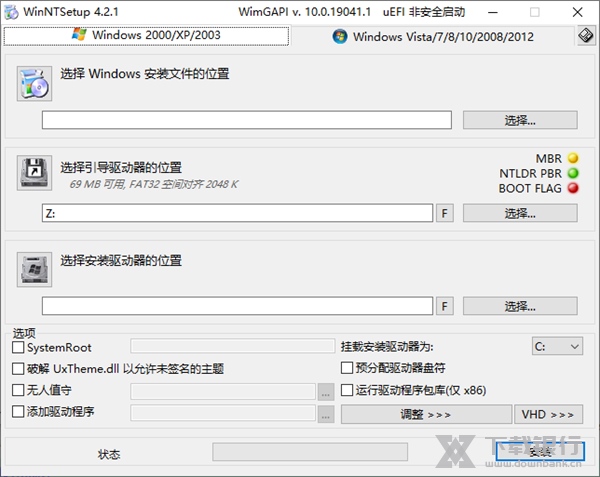Switch to Windows 2000/XP/2003 tab
Image resolution: width=600 pixels, height=477 pixels.
click(x=146, y=36)
